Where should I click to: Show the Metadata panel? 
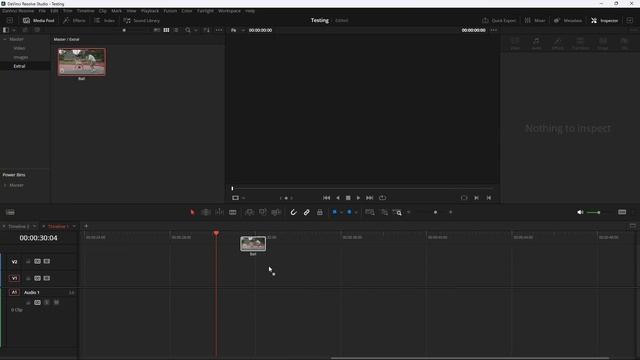[568, 20]
